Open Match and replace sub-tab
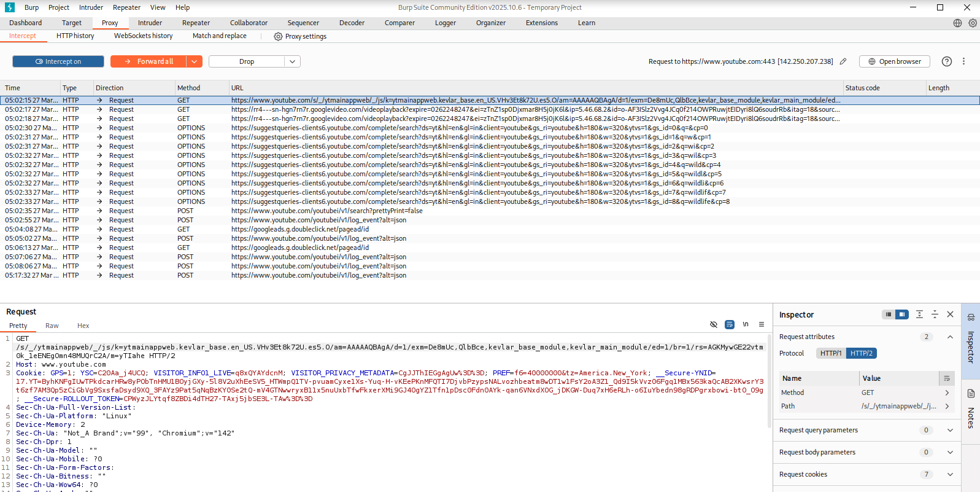The image size is (980, 492). [x=220, y=36]
